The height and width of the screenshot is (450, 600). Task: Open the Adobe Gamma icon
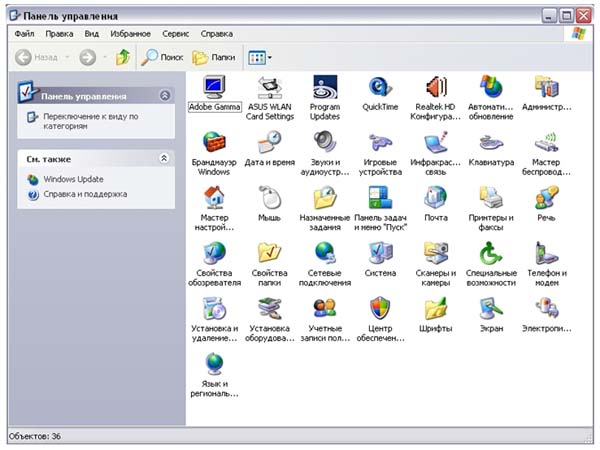pos(214,86)
